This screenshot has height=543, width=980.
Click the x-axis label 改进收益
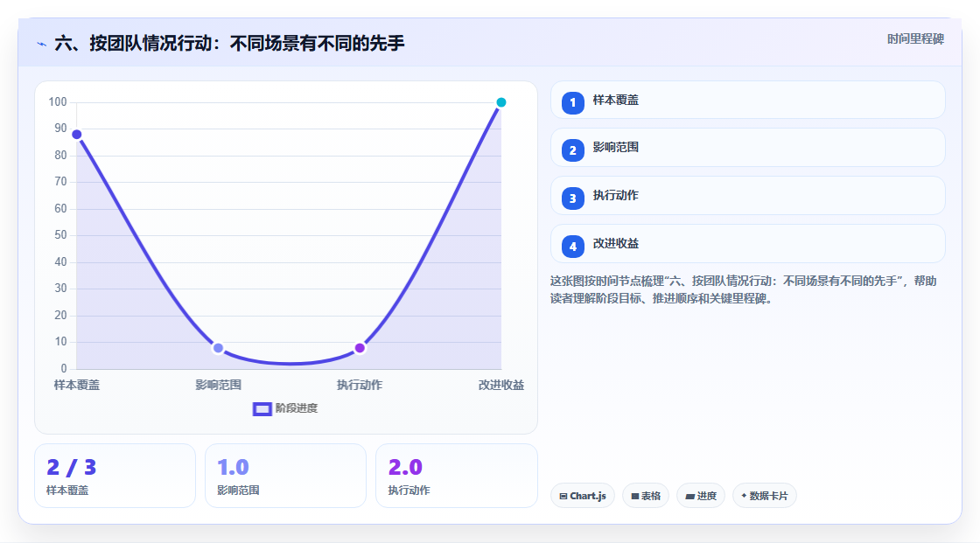coord(501,385)
